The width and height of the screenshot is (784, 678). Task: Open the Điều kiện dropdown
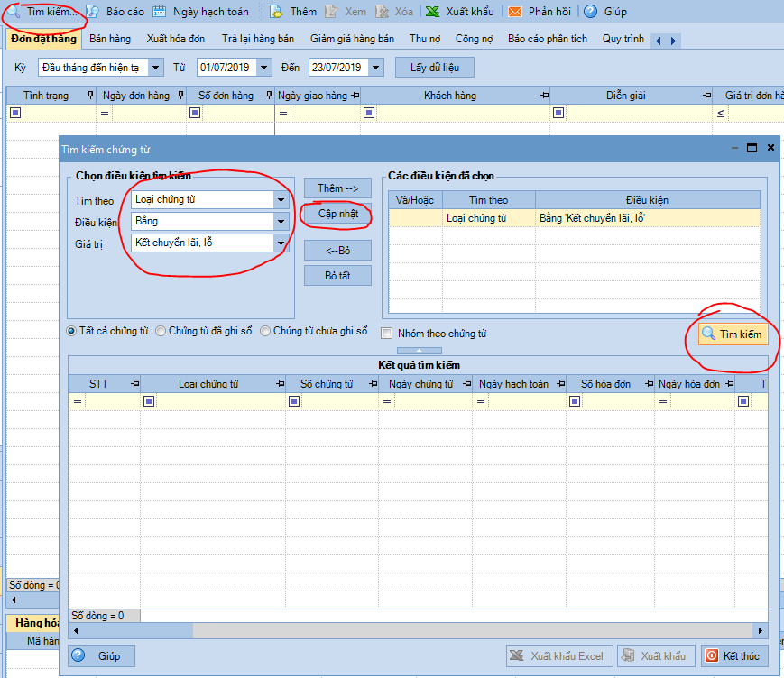[281, 221]
